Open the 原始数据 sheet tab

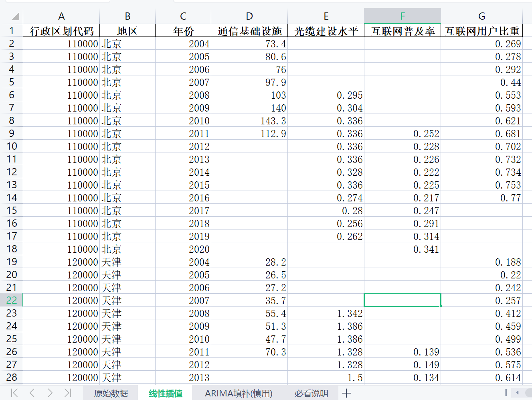[x=111, y=393]
